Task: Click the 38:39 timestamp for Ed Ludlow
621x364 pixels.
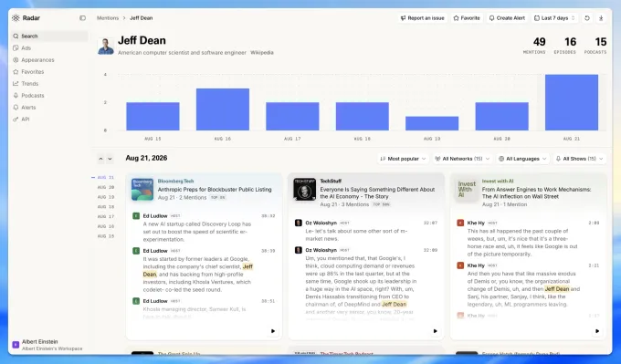Action: pyautogui.click(x=268, y=251)
